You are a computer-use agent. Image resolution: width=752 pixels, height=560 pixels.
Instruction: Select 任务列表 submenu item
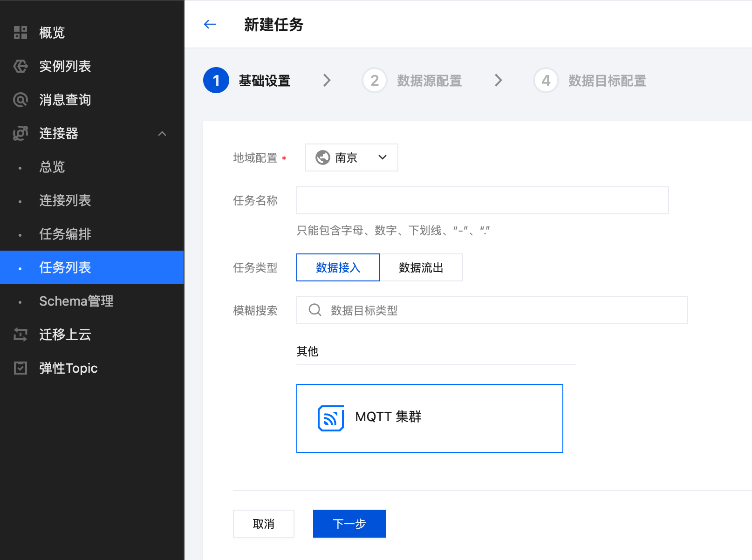(92, 267)
